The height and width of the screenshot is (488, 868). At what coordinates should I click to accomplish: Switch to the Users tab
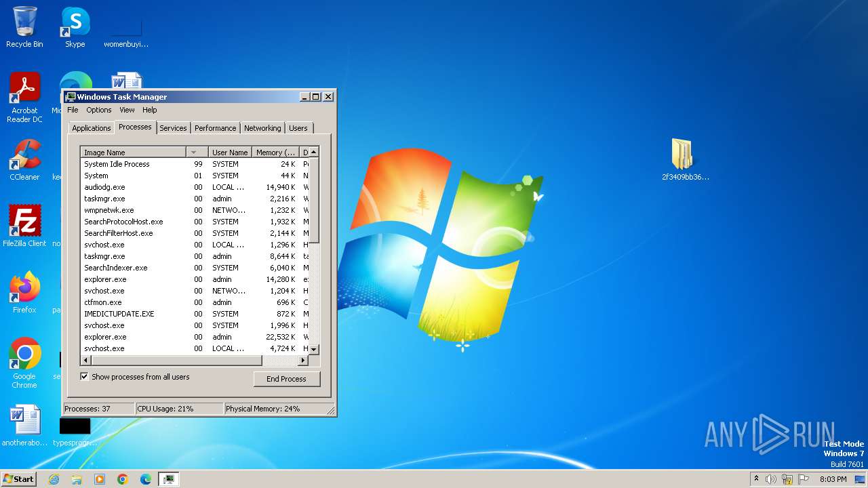pyautogui.click(x=298, y=128)
